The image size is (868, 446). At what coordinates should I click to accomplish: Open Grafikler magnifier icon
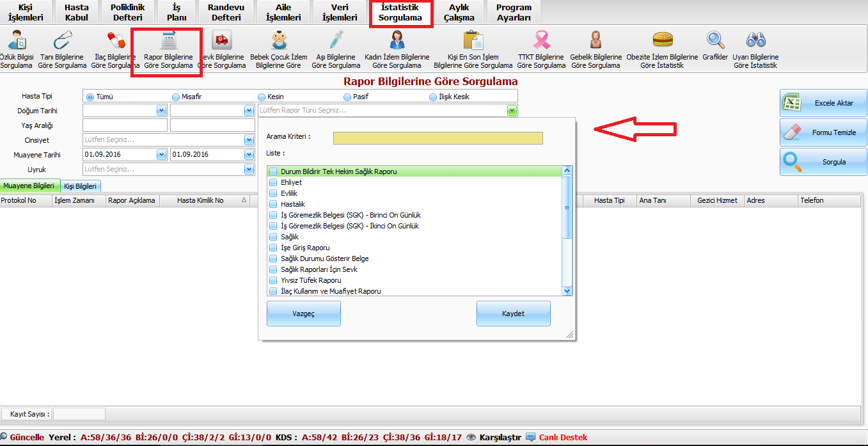(x=715, y=40)
